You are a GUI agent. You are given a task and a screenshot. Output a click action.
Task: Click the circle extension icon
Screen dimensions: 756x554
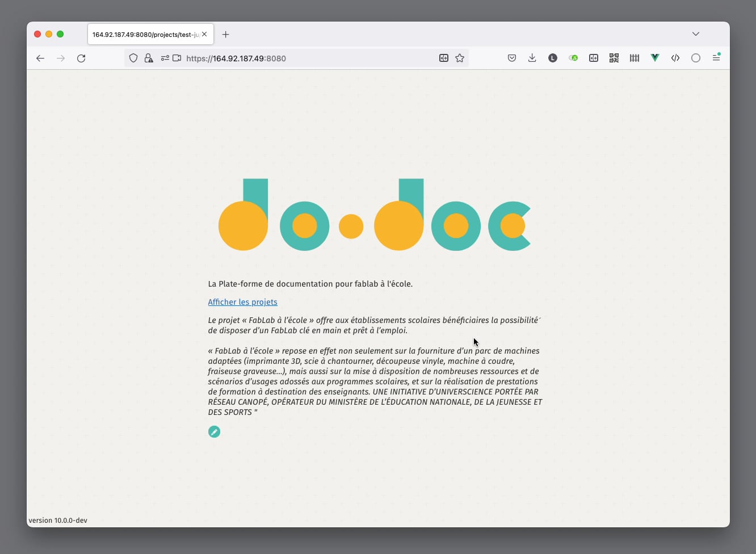696,58
